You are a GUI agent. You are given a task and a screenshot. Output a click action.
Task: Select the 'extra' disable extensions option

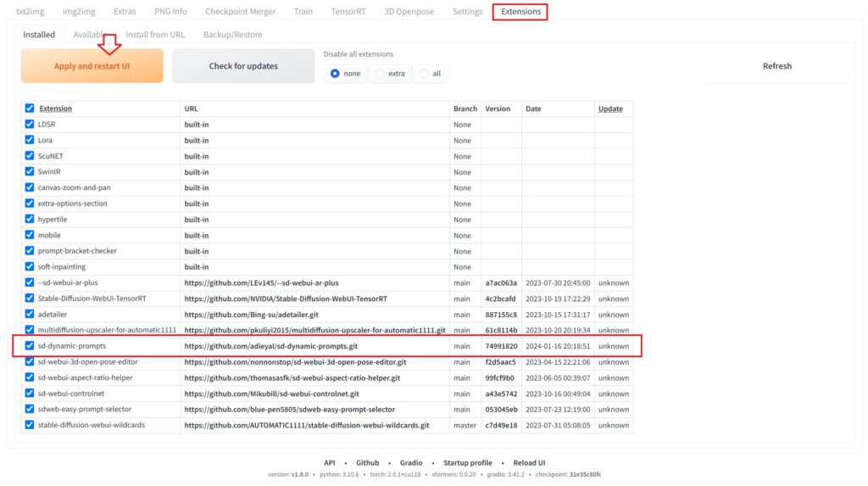381,74
